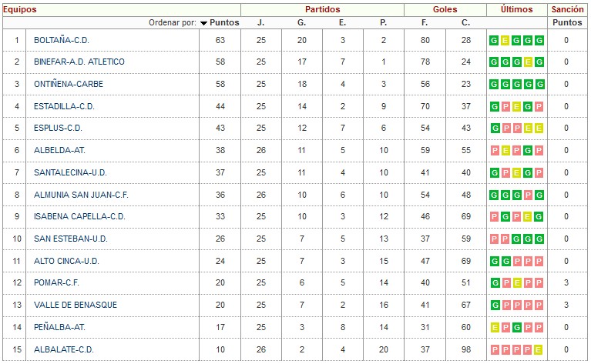Sort table by J. column header

pyautogui.click(x=260, y=22)
